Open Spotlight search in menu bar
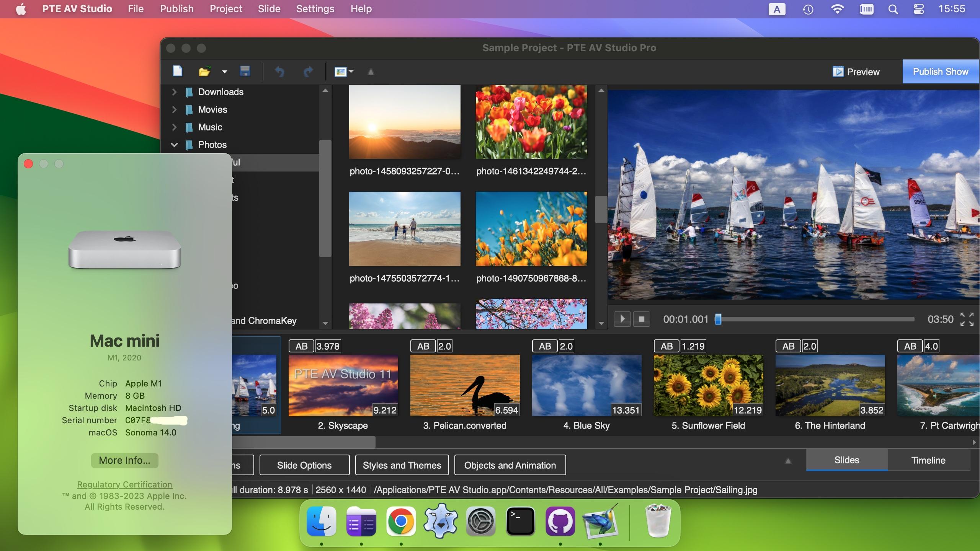The height and width of the screenshot is (551, 980). [x=893, y=9]
